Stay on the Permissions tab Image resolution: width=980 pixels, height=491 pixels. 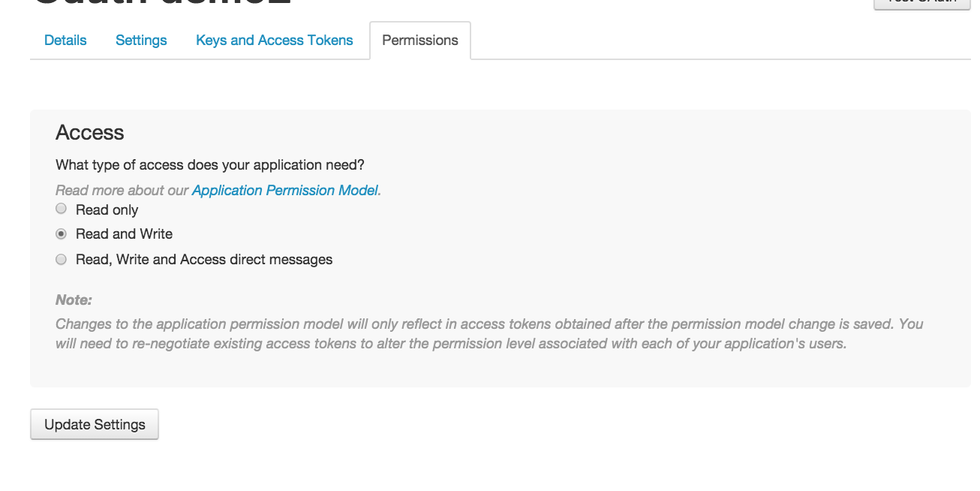pos(420,40)
